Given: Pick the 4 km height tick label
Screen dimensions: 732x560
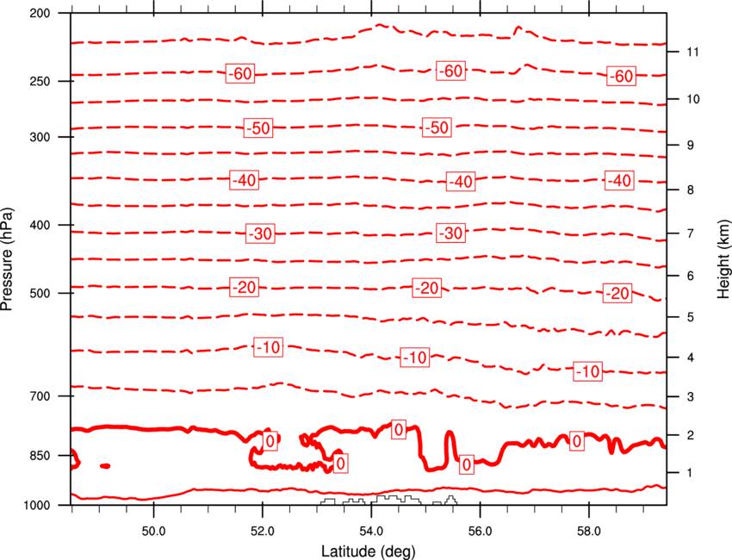Looking at the screenshot, I should point(691,358).
